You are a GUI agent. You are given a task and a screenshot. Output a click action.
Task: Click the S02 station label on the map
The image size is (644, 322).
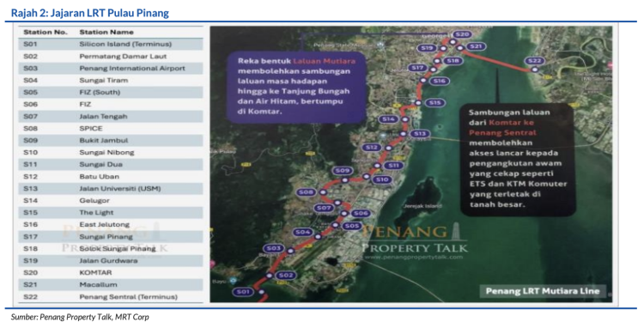285,276
